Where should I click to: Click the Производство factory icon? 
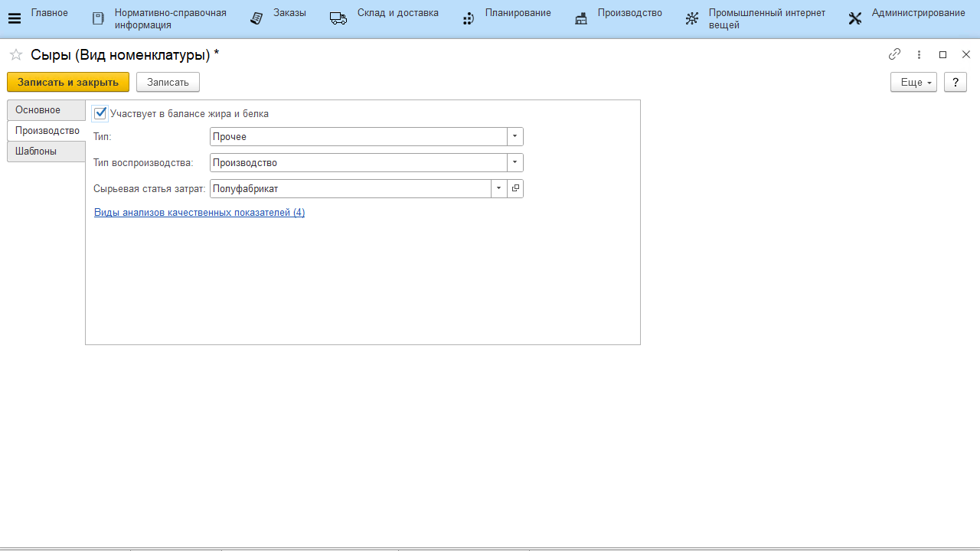[x=581, y=18]
